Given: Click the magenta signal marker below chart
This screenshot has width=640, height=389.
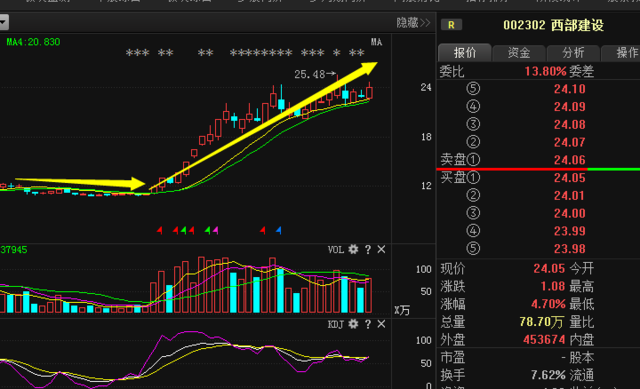Looking at the screenshot, I should [x=216, y=231].
